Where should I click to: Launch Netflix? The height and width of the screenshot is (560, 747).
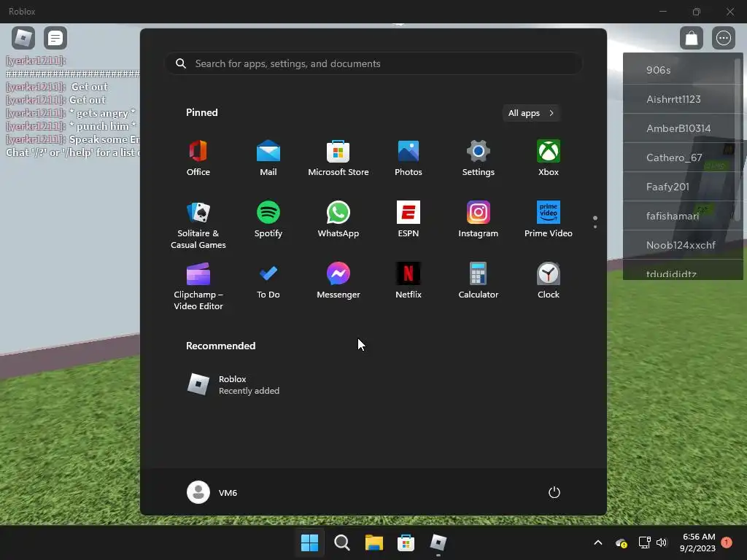pyautogui.click(x=409, y=281)
